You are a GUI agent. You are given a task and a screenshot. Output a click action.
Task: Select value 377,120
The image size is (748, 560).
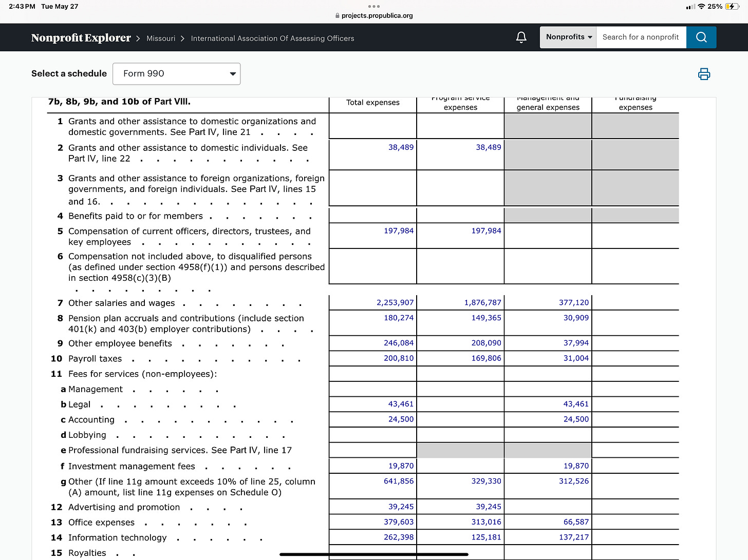[x=574, y=303]
